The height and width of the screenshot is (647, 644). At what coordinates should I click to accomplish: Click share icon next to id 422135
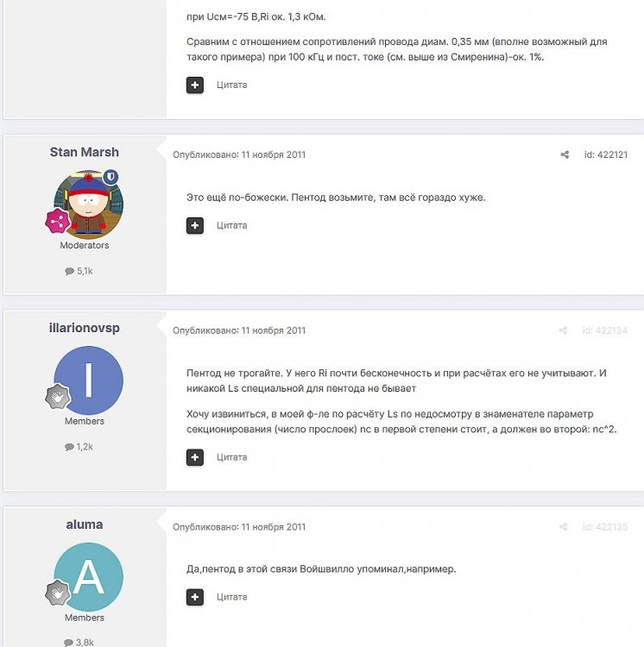pyautogui.click(x=563, y=527)
